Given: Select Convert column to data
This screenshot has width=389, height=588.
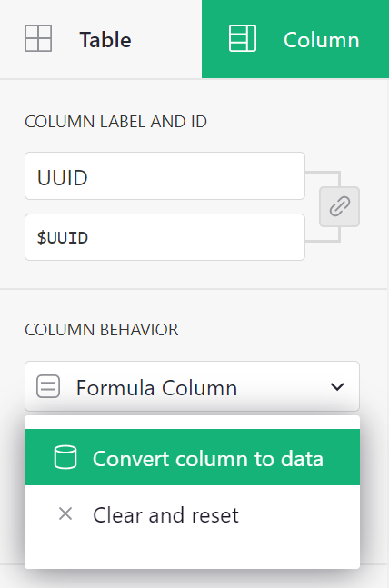Looking at the screenshot, I should (x=192, y=457).
